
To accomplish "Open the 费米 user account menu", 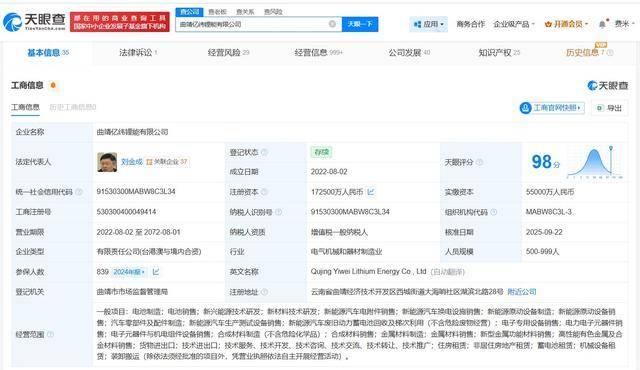I will pyautogui.click(x=624, y=24).
